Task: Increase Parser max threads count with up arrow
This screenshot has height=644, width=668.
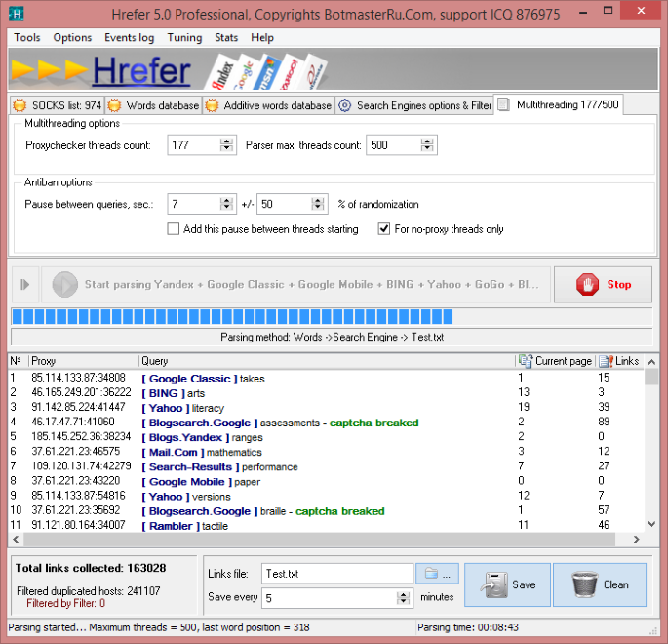Action: 427,141
